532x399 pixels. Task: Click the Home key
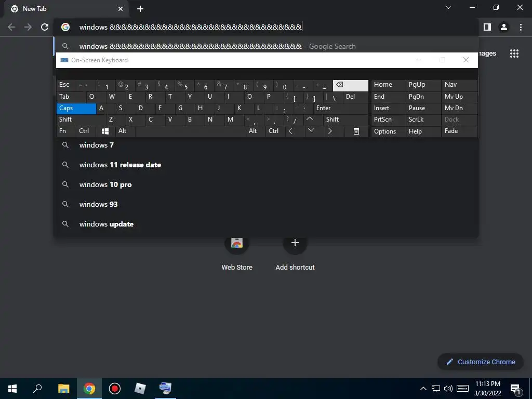(x=389, y=85)
